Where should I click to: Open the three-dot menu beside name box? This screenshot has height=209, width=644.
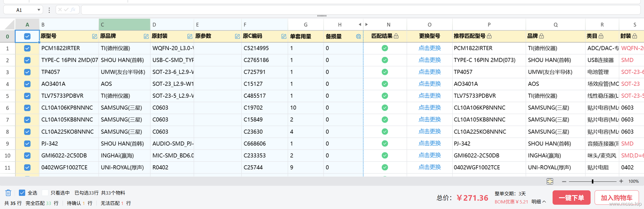coord(49,10)
